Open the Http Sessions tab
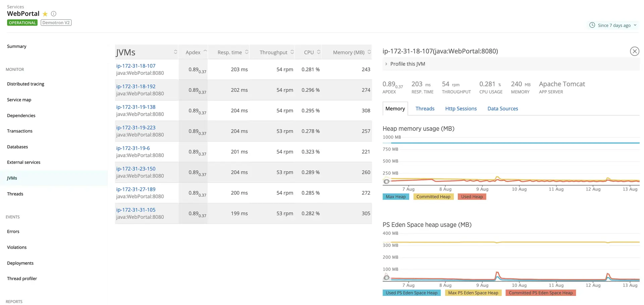 [461, 109]
